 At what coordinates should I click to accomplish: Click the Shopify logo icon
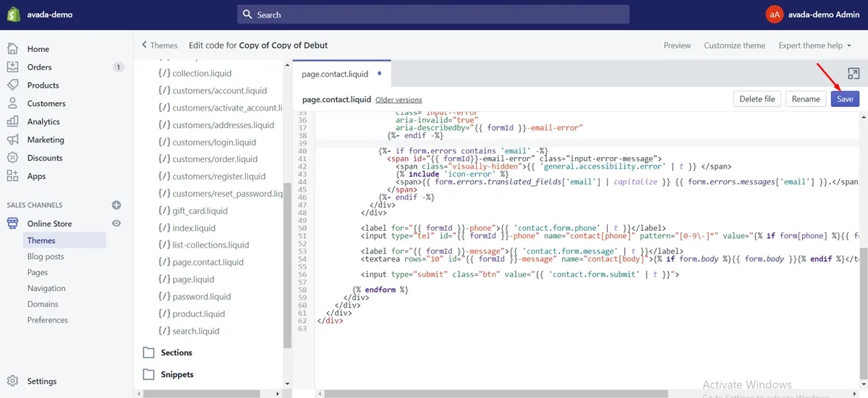[12, 14]
